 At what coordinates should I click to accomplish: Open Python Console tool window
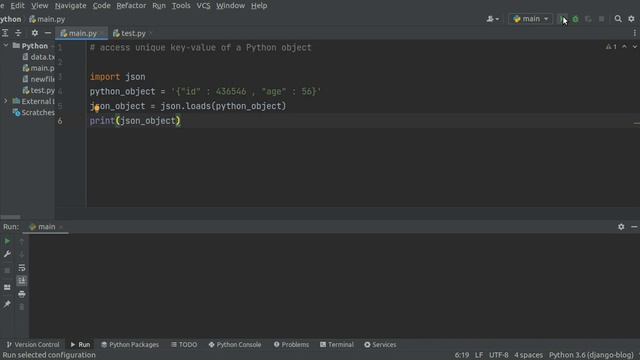coord(235,344)
